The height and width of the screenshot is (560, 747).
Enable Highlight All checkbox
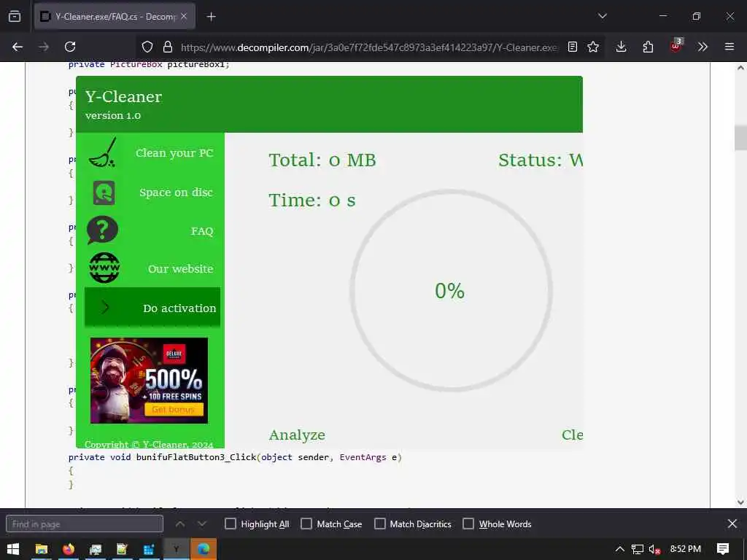230,524
